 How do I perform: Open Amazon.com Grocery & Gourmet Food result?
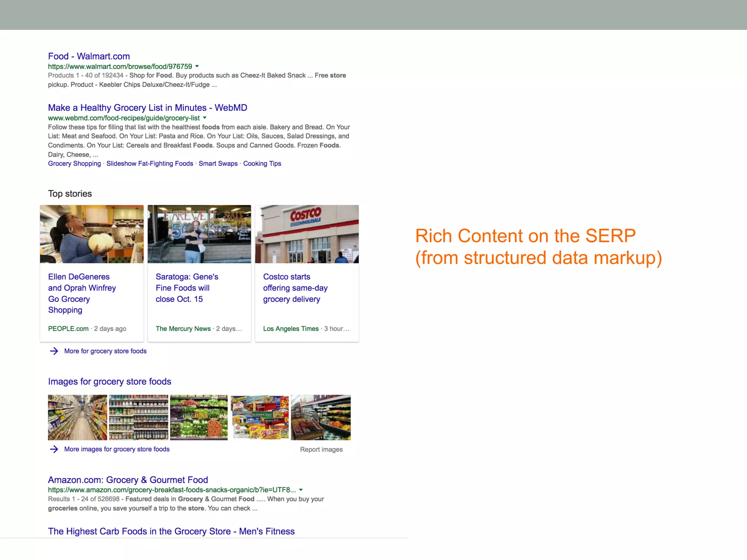click(x=128, y=480)
